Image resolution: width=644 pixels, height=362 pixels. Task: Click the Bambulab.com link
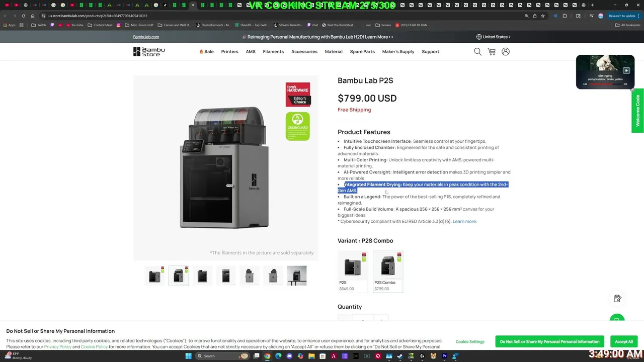(146, 37)
